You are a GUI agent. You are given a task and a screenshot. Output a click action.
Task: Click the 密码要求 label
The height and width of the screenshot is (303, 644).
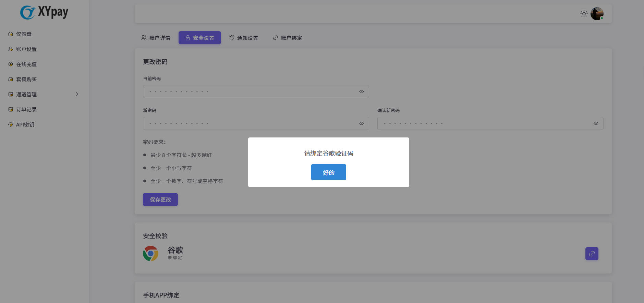pos(154,142)
